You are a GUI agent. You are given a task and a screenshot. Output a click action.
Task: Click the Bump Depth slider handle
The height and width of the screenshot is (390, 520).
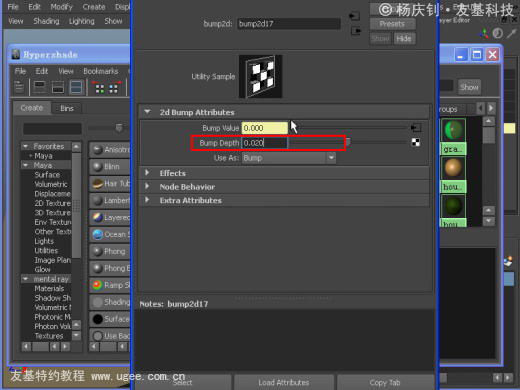coord(348,142)
